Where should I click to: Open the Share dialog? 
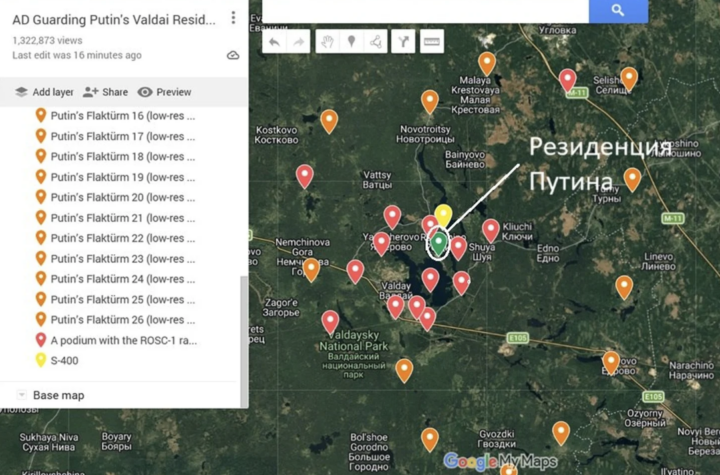106,92
